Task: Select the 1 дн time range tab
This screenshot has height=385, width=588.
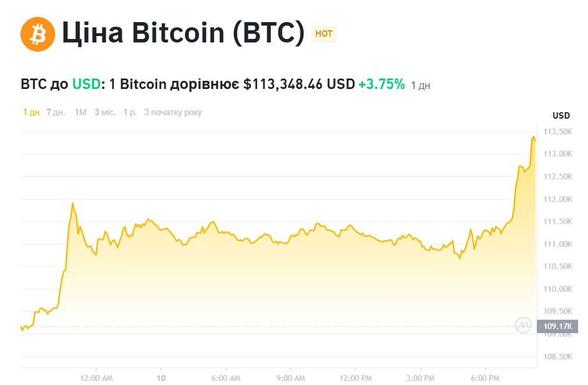Action: click(31, 112)
